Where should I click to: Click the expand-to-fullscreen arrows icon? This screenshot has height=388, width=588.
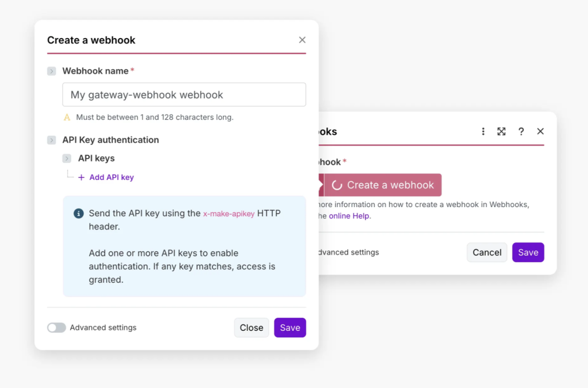point(501,131)
